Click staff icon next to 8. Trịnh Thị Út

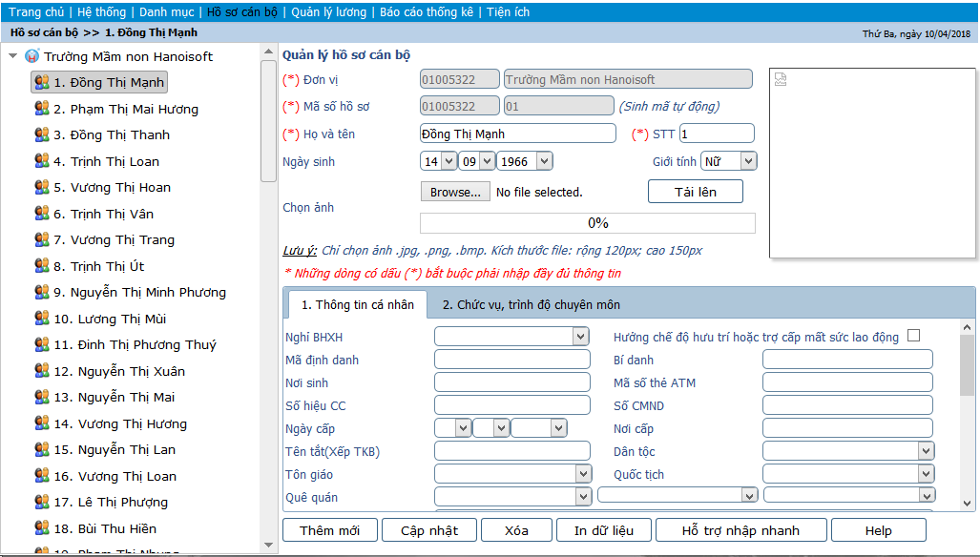[42, 266]
